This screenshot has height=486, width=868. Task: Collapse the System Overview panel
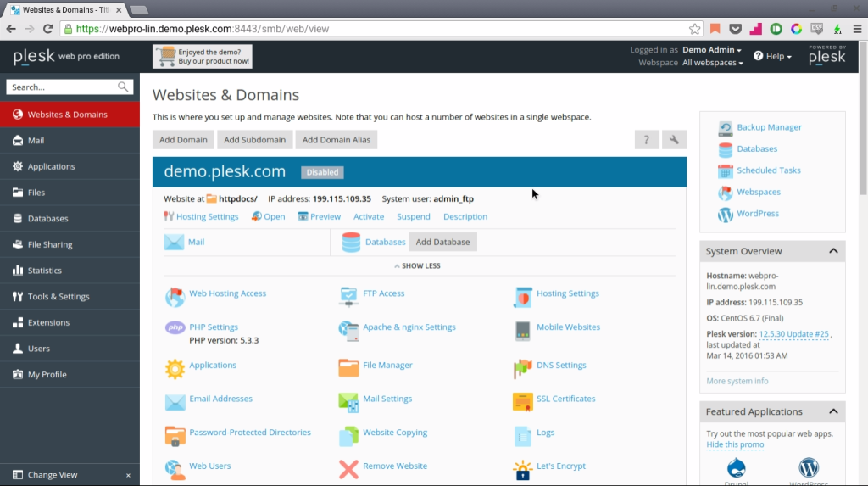[x=833, y=251]
